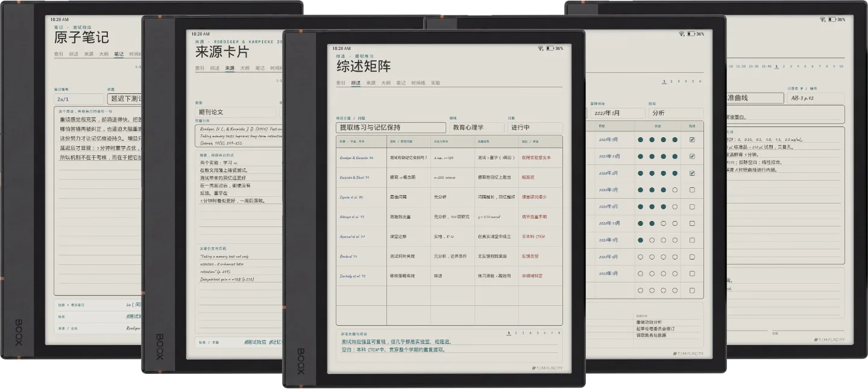Tap the Wi-Fi icon above the 分析 stage page
The image size is (868, 389).
[x=682, y=34]
